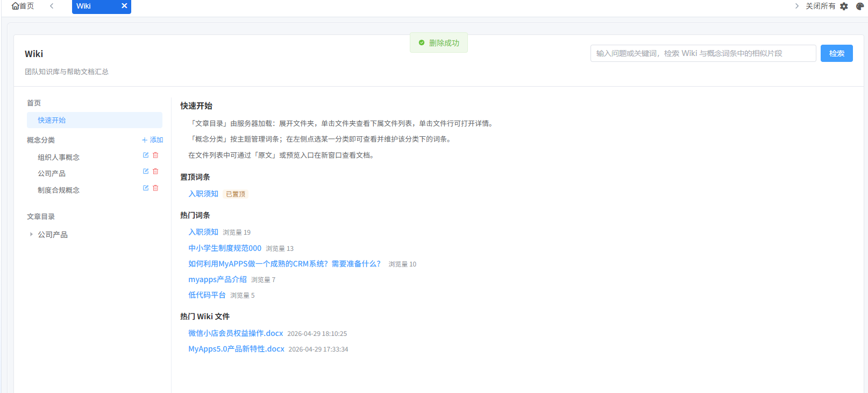Open 公司产品 folder in 文章目录

click(53, 235)
